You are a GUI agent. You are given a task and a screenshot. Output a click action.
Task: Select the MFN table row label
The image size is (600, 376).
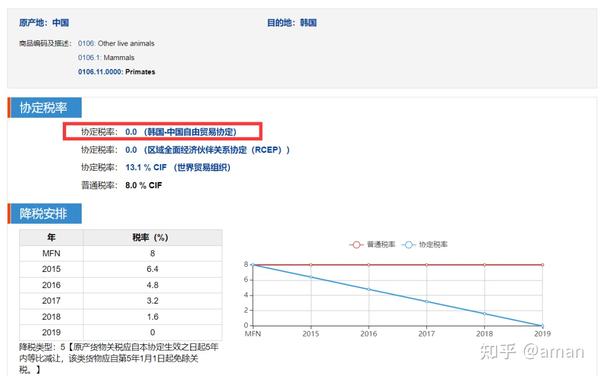(51, 253)
